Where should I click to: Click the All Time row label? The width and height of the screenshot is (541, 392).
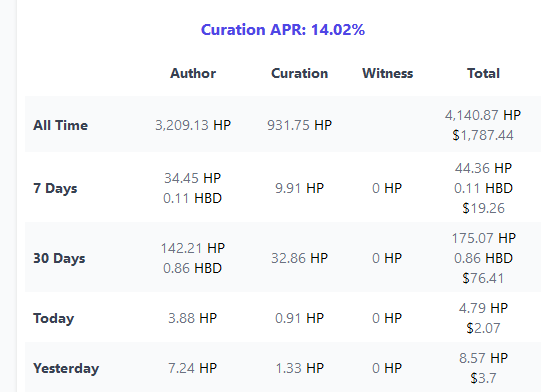click(x=60, y=125)
